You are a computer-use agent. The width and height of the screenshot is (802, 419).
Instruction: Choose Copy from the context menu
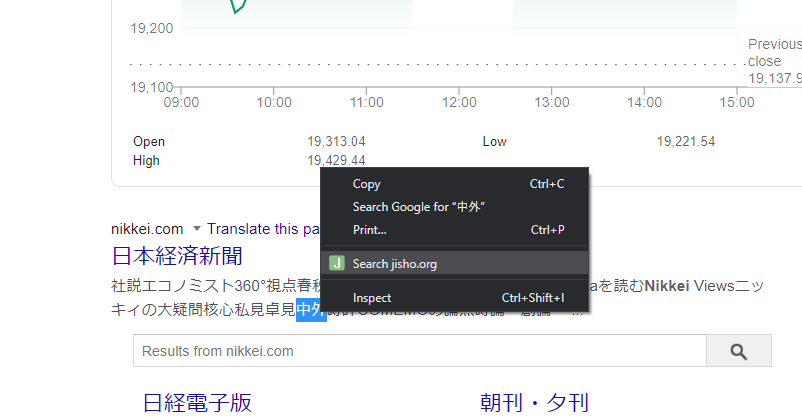[x=454, y=184]
